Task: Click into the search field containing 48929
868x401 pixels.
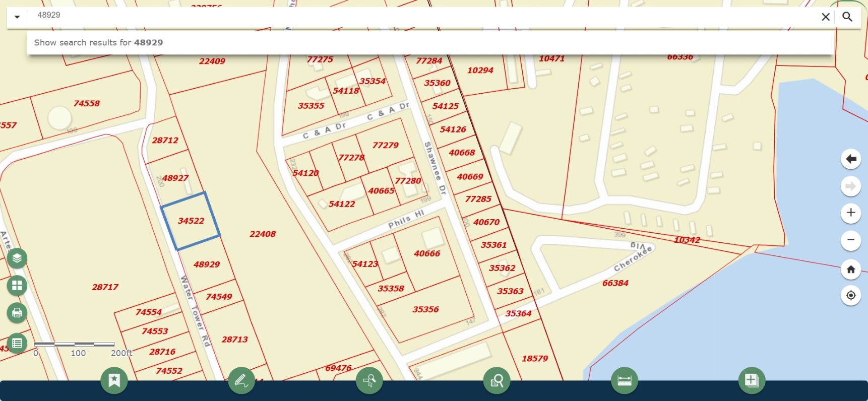Action: [x=403, y=16]
